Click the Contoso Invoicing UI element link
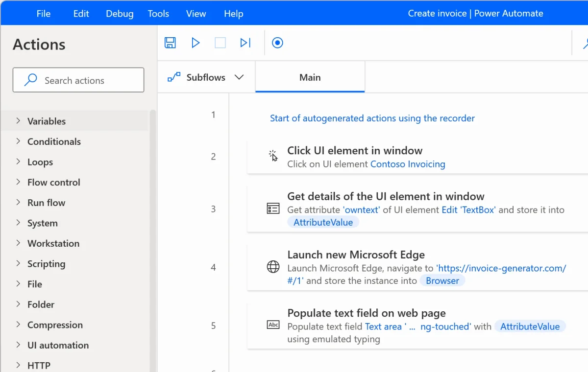The image size is (588, 372). click(408, 164)
